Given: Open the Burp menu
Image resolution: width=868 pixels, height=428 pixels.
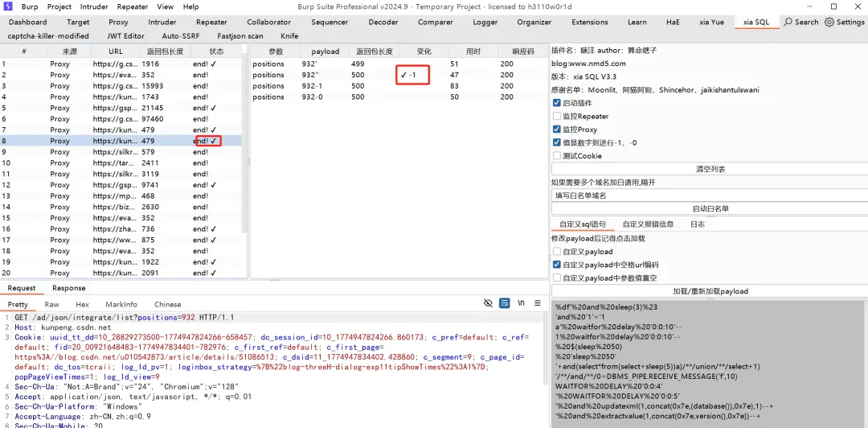Looking at the screenshot, I should pyautogui.click(x=30, y=7).
